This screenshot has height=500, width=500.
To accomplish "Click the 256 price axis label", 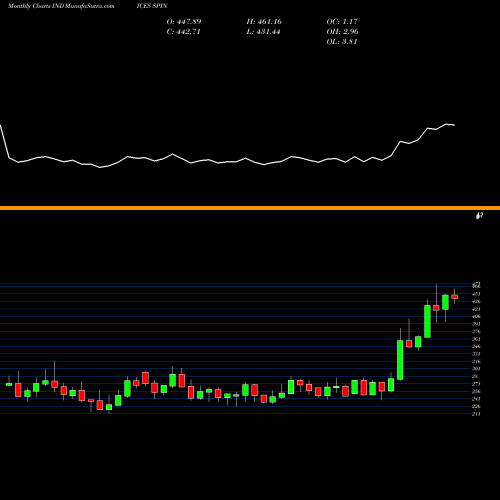I will click(x=477, y=392).
